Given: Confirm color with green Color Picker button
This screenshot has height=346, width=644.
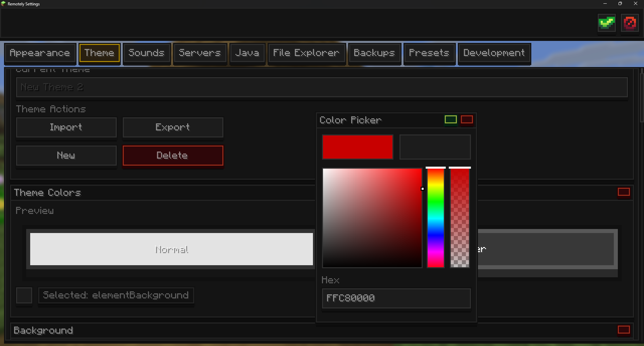Looking at the screenshot, I should point(450,120).
